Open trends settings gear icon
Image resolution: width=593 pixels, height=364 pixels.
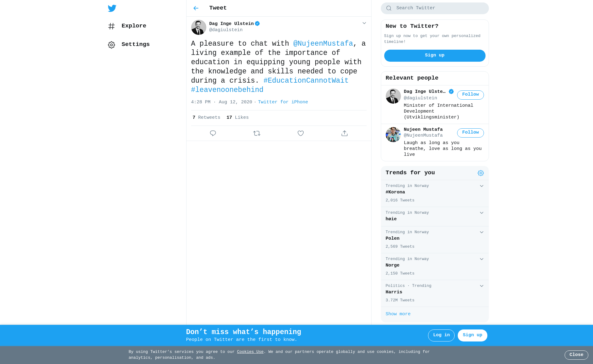(481, 173)
